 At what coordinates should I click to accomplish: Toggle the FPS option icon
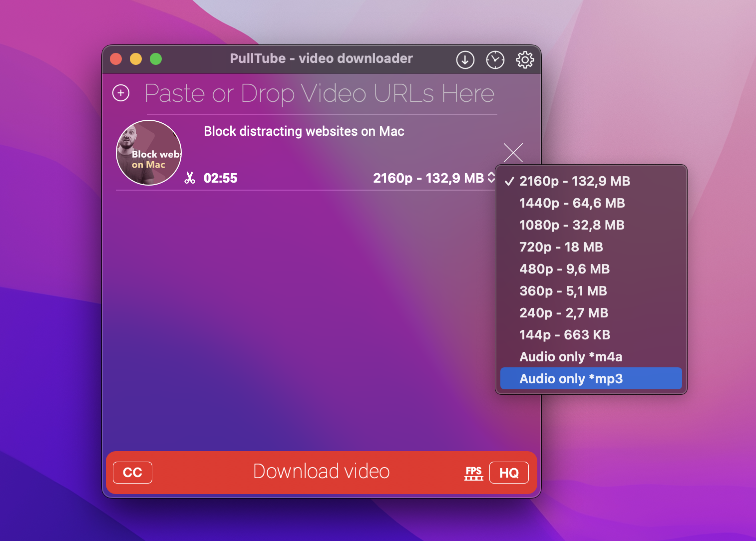[473, 473]
